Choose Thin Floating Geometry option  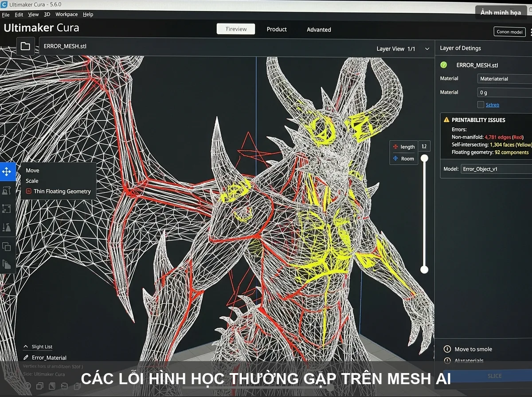(58, 191)
